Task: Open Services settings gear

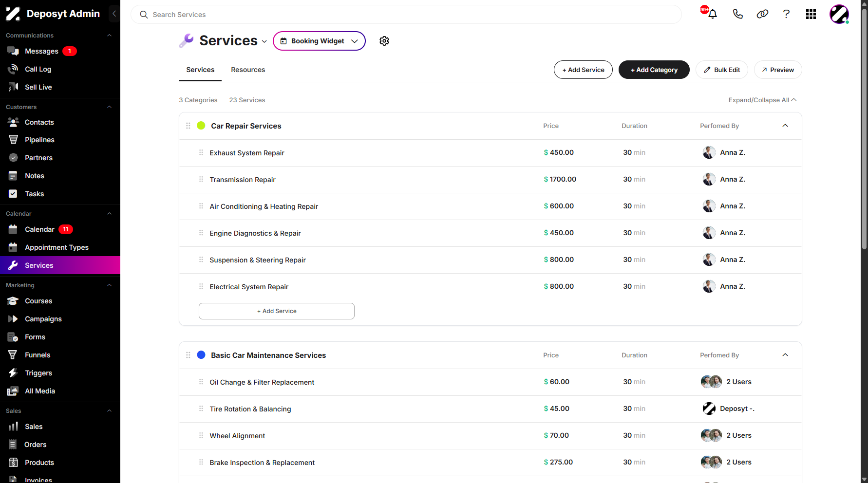Action: pos(384,41)
